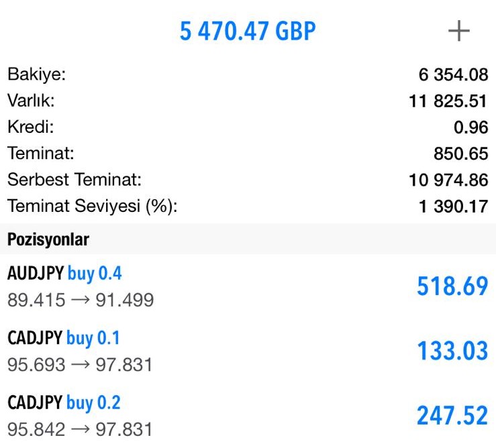The height and width of the screenshot is (448, 496).
Task: Tap the plus icon to add new order
Action: click(x=459, y=32)
